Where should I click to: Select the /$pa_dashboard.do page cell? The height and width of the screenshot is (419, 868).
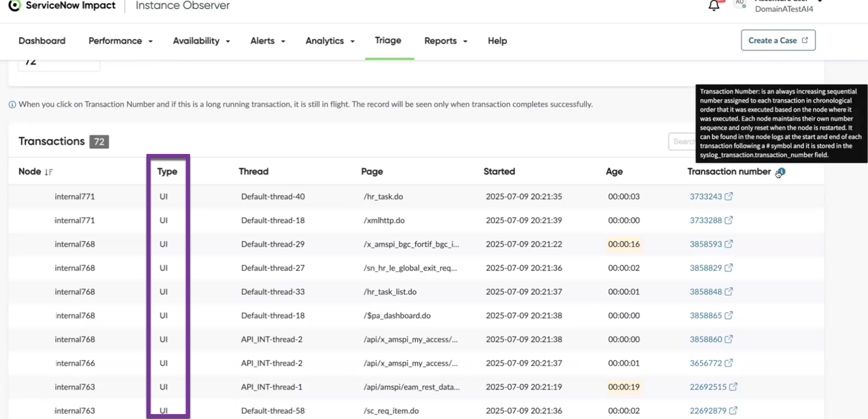[x=397, y=315]
